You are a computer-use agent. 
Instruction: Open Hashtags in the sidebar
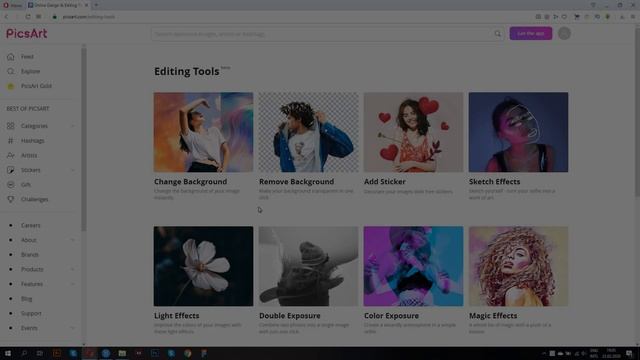[33, 141]
